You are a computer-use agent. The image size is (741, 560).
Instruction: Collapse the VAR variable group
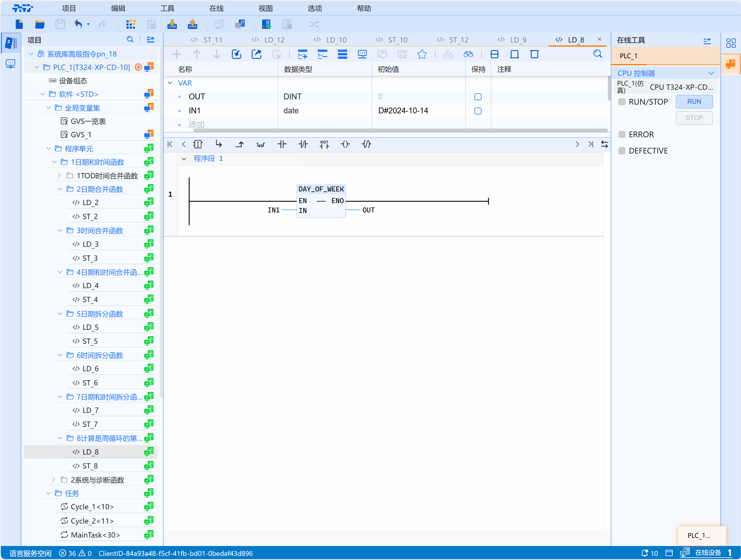coord(170,83)
